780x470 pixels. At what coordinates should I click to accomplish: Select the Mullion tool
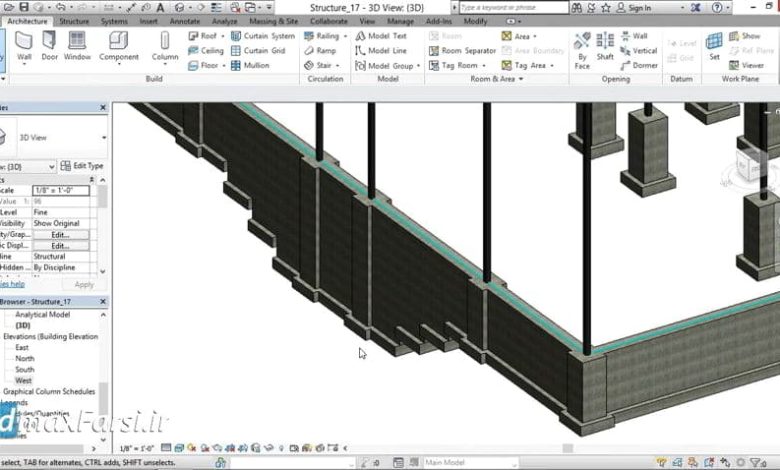tap(250, 65)
